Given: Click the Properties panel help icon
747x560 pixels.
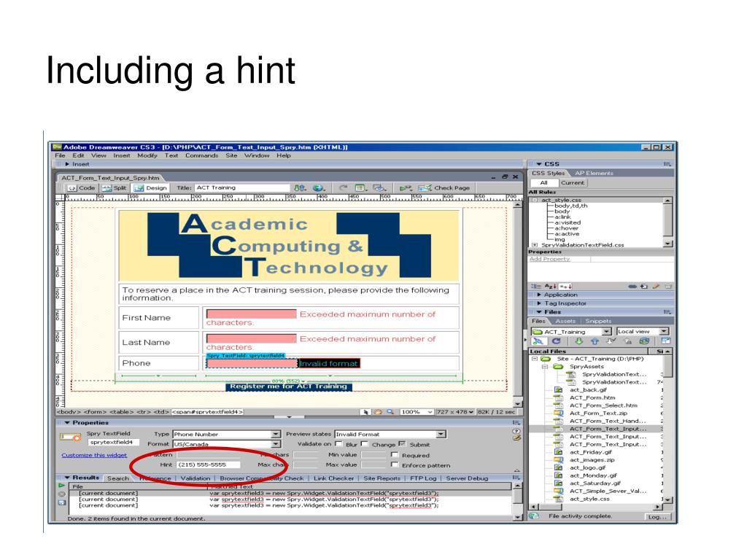Looking at the screenshot, I should click(516, 431).
